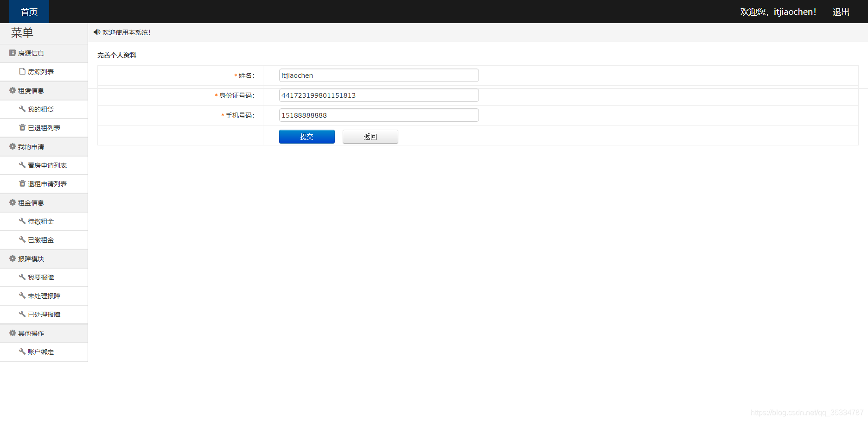868x421 pixels.
Task: Click the 未处理报障 wrench icon
Action: click(22, 295)
